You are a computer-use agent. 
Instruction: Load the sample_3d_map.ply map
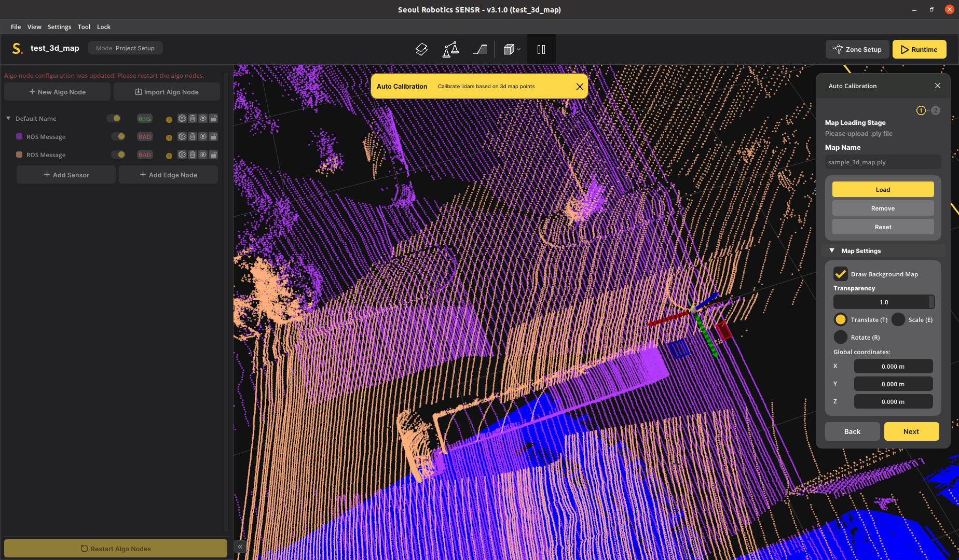(x=883, y=189)
